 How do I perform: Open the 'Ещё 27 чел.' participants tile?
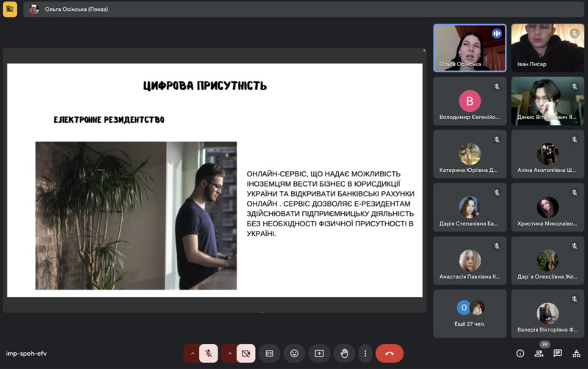point(470,313)
